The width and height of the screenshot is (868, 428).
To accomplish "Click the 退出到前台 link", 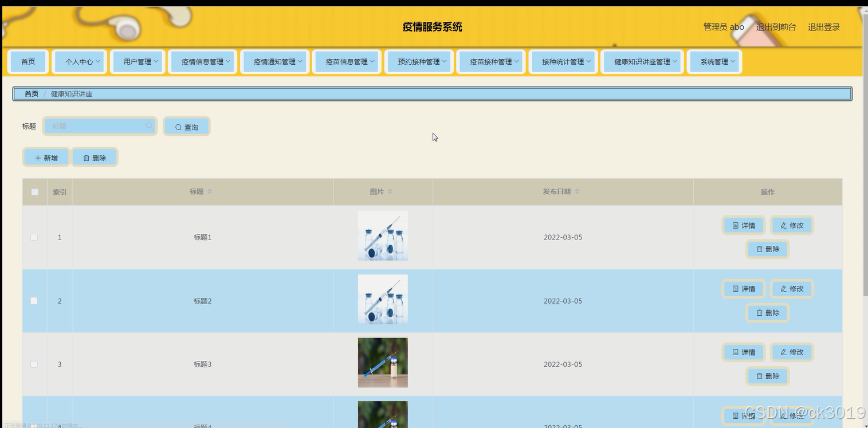I will coord(776,27).
